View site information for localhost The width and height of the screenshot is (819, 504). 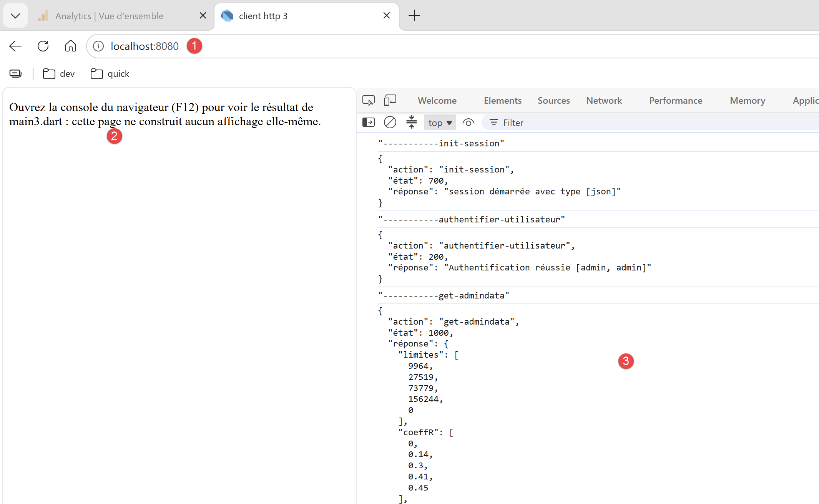pyautogui.click(x=98, y=46)
